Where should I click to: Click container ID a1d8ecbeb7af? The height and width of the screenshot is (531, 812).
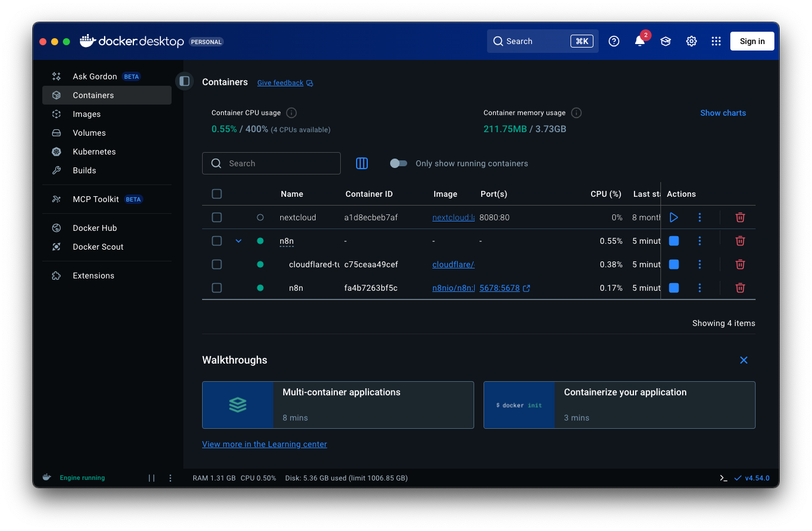[x=371, y=217]
